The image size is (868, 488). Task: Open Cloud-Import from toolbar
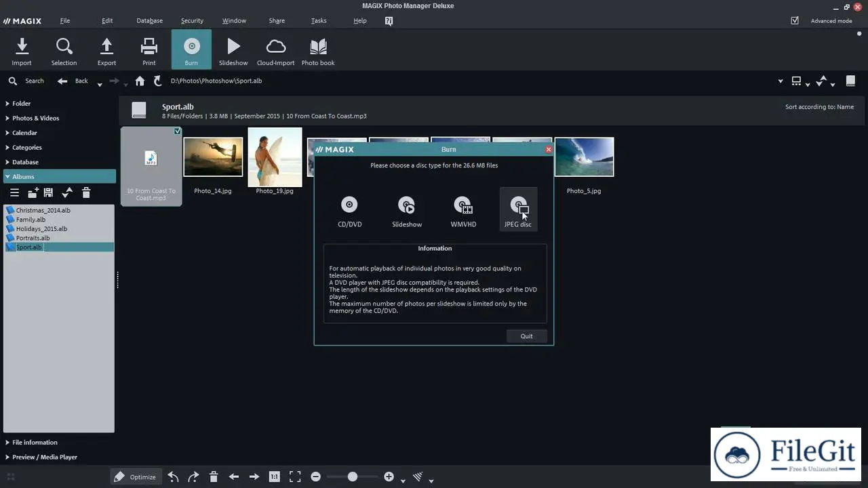(x=275, y=52)
